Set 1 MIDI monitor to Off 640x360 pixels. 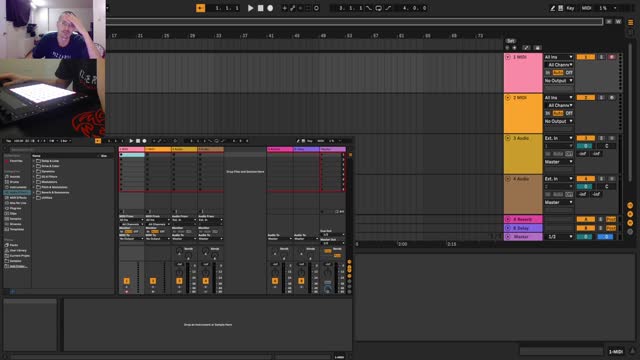pos(569,73)
